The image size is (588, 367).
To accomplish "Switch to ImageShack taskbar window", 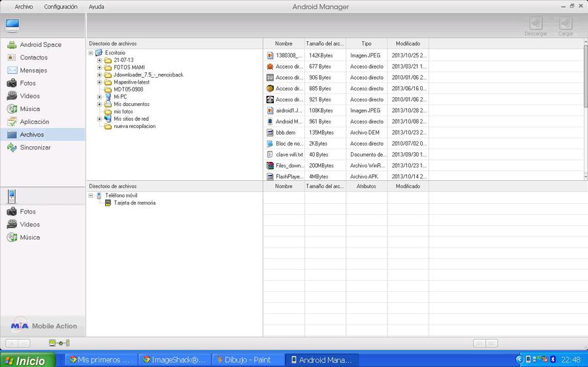I will coord(174,360).
